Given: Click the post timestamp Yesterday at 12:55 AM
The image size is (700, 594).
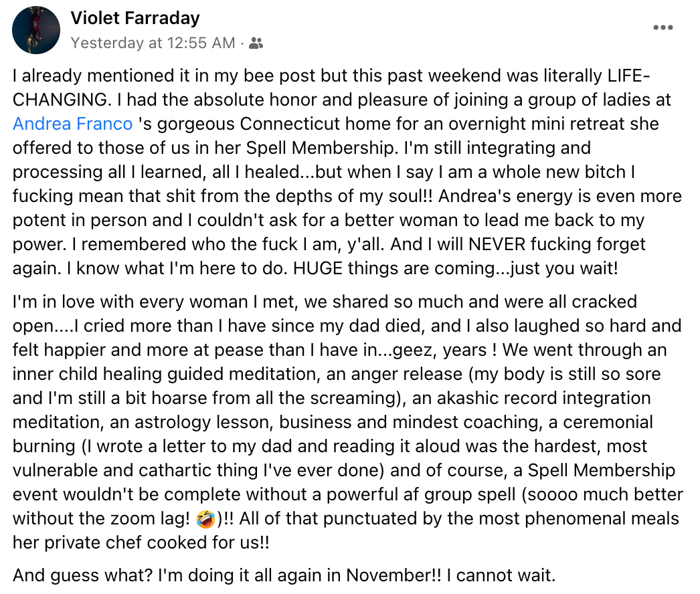Looking at the screenshot, I should tap(153, 43).
